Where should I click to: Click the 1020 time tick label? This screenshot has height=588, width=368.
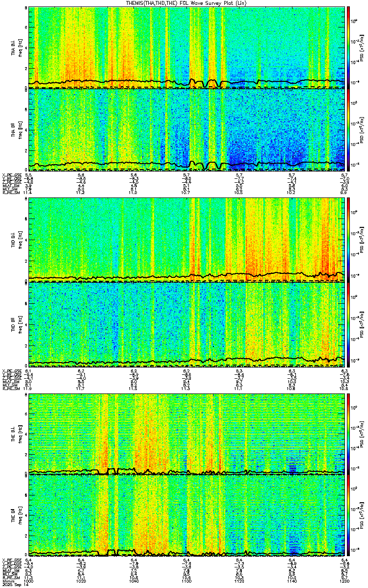pyautogui.click(x=81, y=580)
